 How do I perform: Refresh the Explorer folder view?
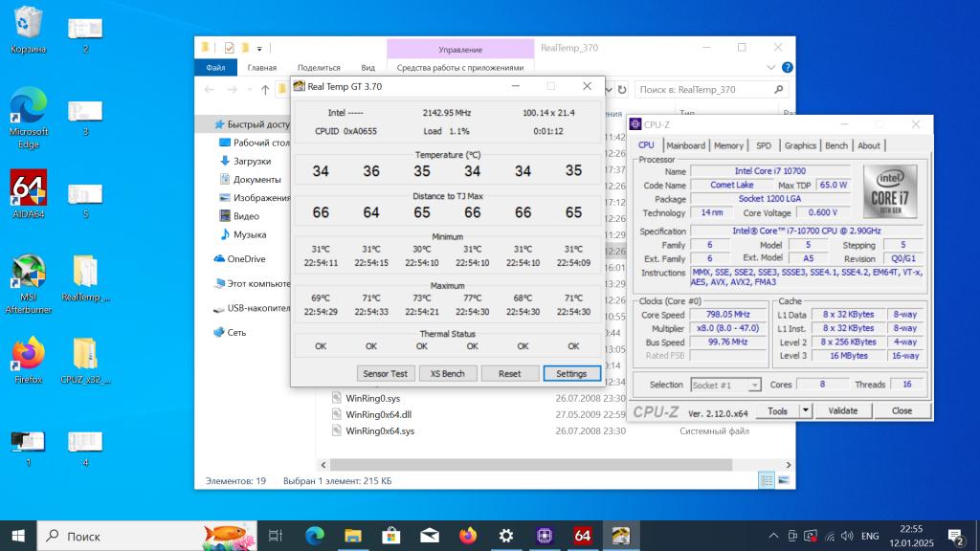click(622, 90)
